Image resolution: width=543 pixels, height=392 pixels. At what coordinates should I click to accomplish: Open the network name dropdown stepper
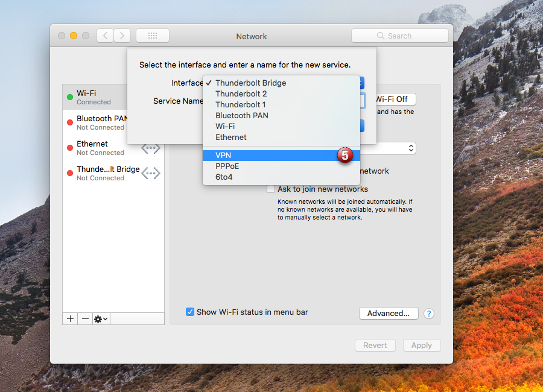pos(411,148)
